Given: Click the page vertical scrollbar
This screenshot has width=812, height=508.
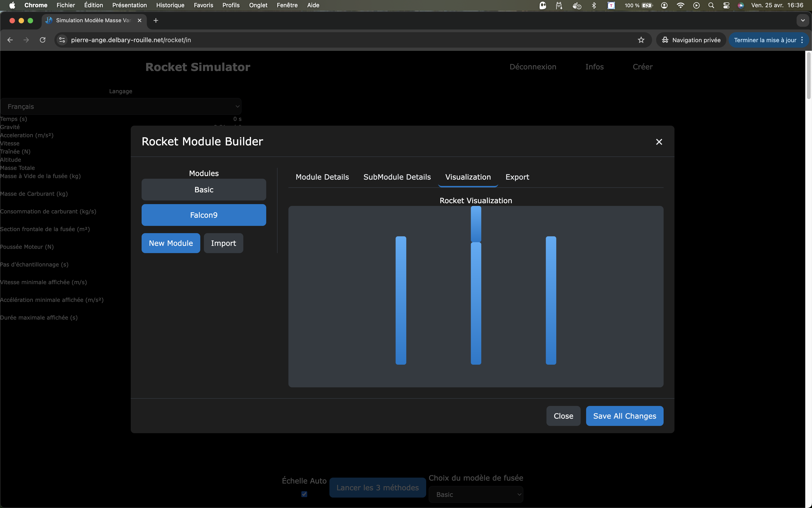Looking at the screenshot, I should tap(808, 76).
